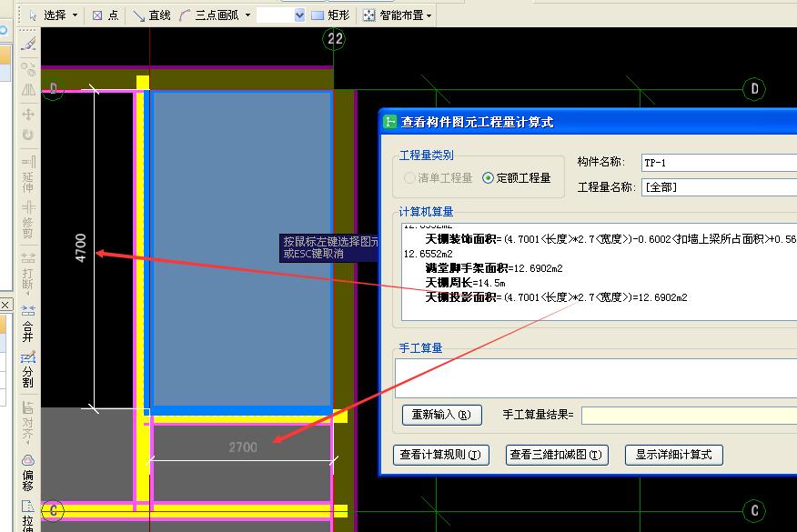Click the 2700 dimension label

pyautogui.click(x=243, y=447)
